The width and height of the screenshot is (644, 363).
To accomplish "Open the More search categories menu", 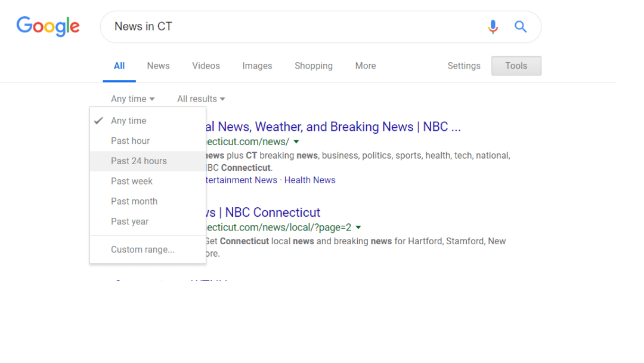I will pos(365,66).
